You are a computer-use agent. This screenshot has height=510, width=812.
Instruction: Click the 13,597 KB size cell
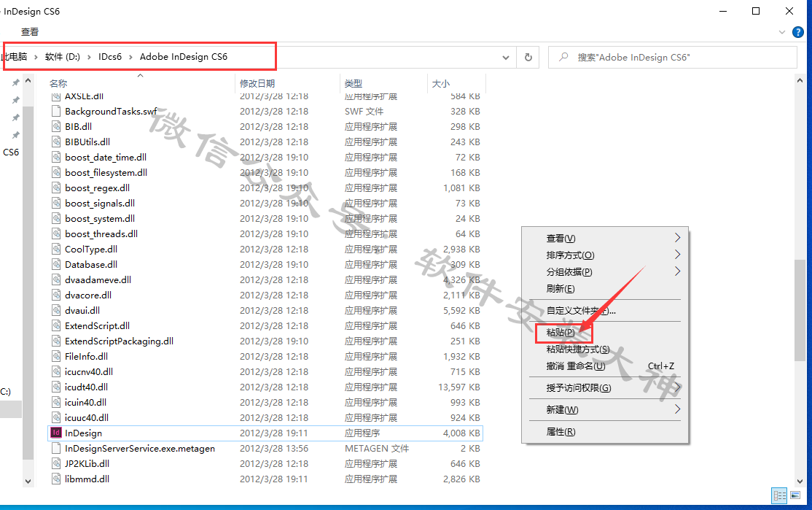pos(458,387)
